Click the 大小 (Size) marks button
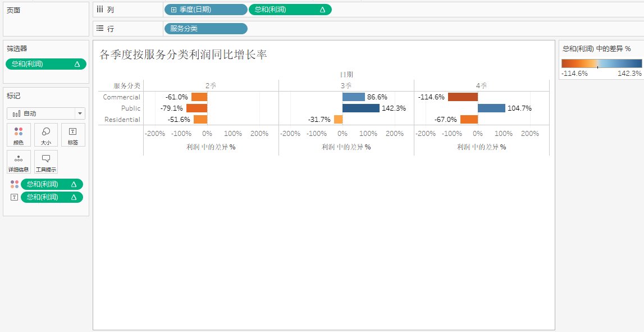Screen dimensions: 644x332 pyautogui.click(x=46, y=135)
